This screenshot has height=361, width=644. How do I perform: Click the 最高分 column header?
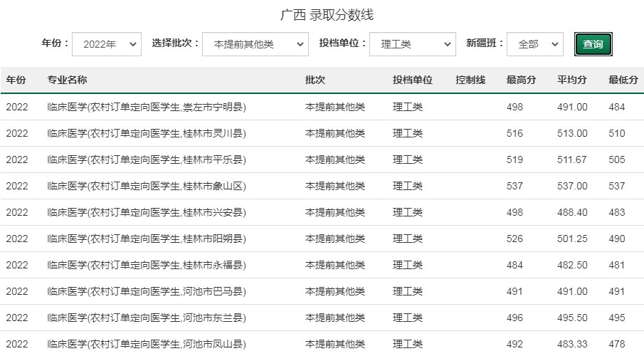click(521, 80)
